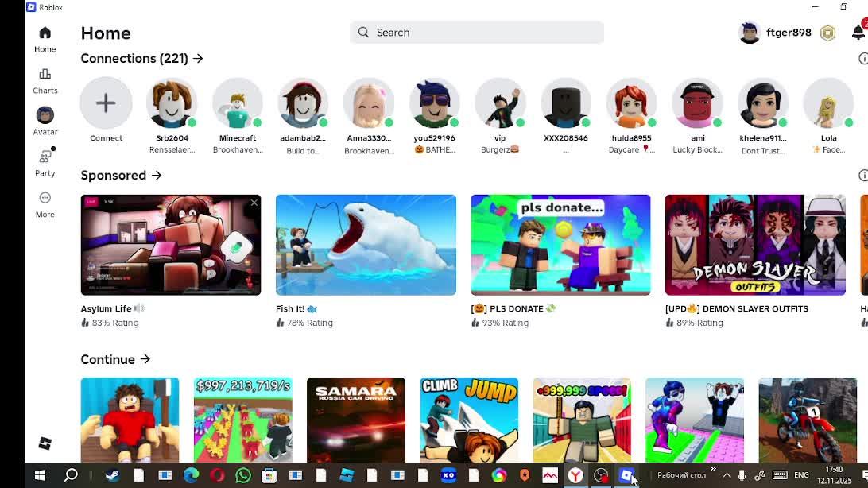The width and height of the screenshot is (868, 488).
Task: Open the Windows Start menu
Action: pyautogui.click(x=40, y=475)
